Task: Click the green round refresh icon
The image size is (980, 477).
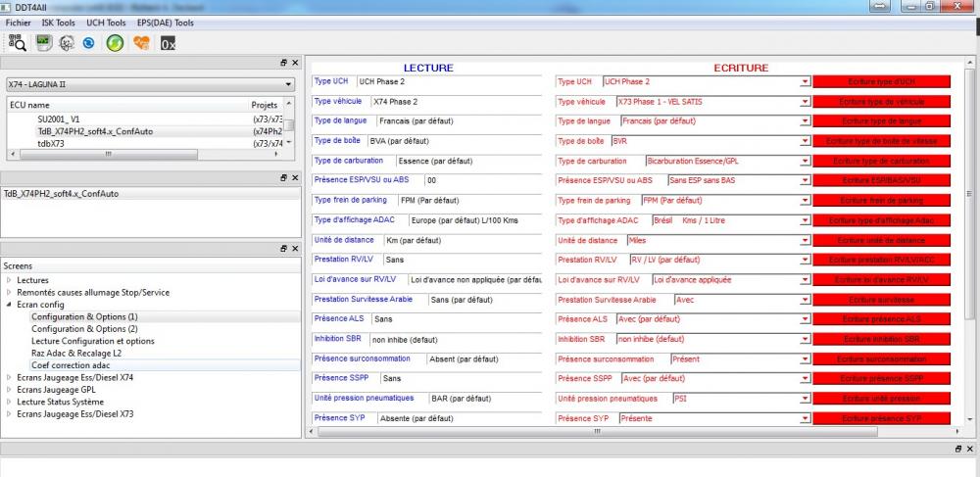Action: (115, 43)
